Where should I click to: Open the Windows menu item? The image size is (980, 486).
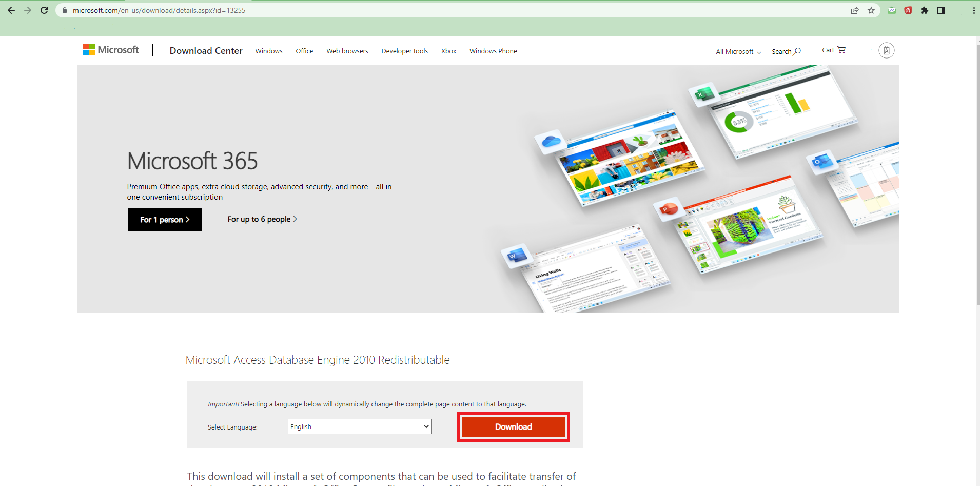(x=269, y=51)
